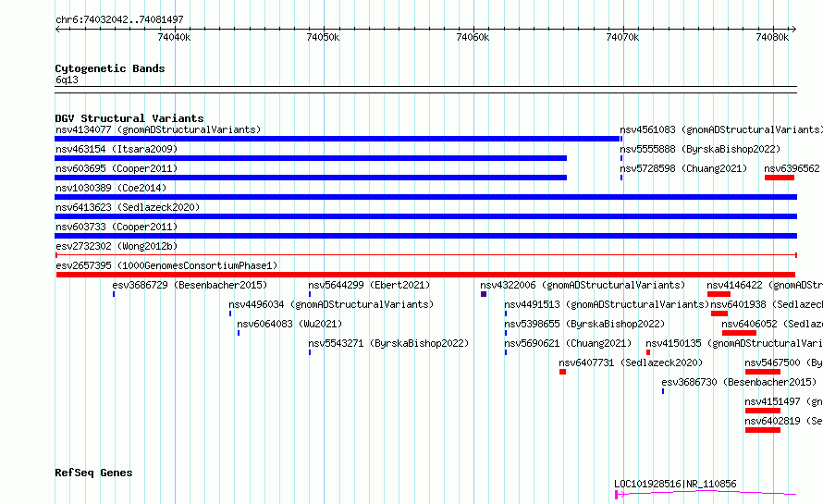
Task: Click nsv5543271 (ByrskaBishop2022) label
Action: click(x=388, y=343)
